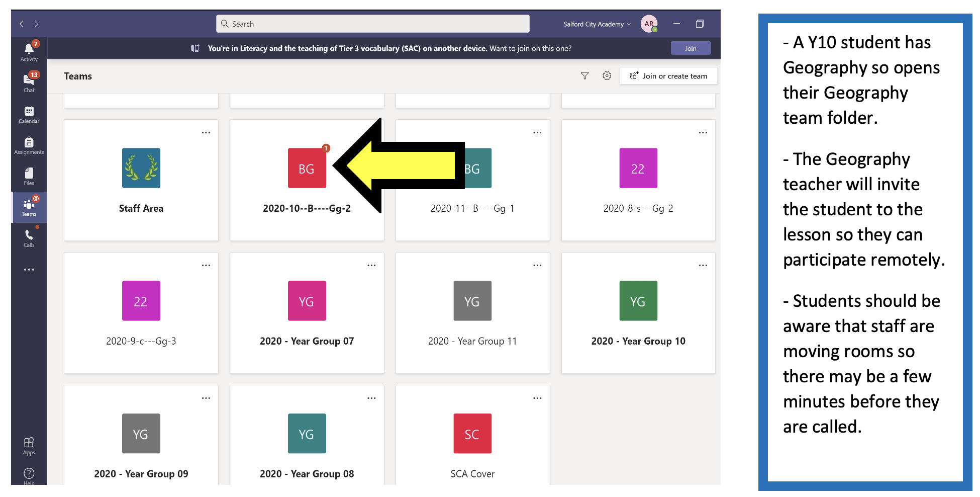Open the Staff Area team tile
The width and height of the screenshot is (980, 497).
pyautogui.click(x=141, y=180)
